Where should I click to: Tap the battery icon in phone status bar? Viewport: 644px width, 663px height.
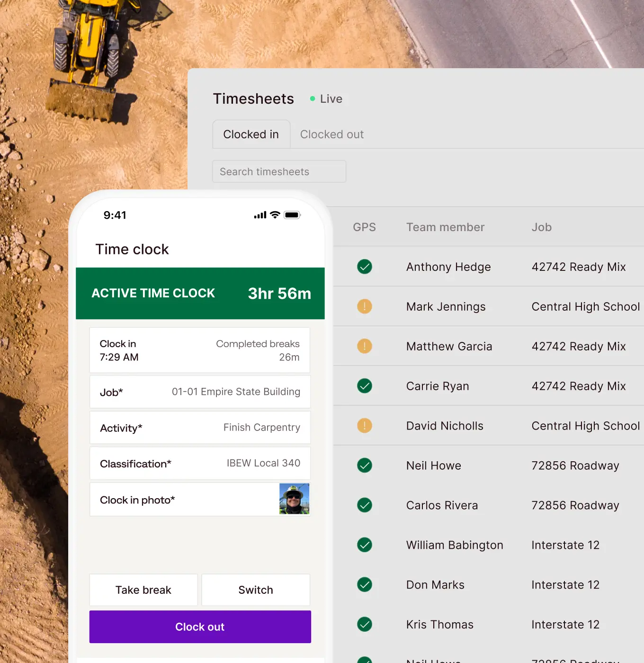point(292,215)
